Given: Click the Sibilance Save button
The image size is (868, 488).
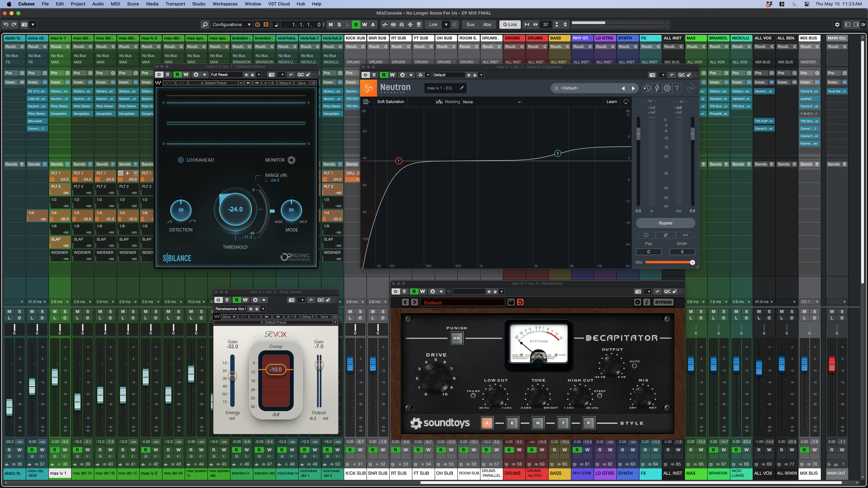Looking at the screenshot, I should pos(302,83).
